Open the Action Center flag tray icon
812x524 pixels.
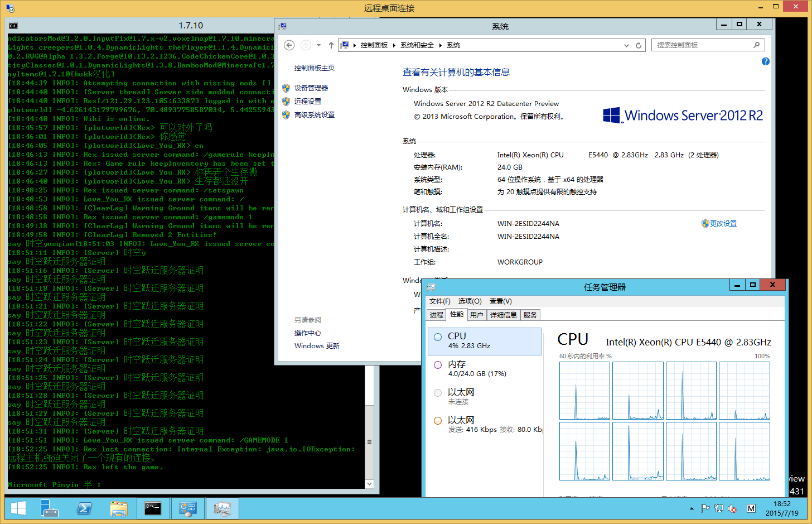click(705, 508)
